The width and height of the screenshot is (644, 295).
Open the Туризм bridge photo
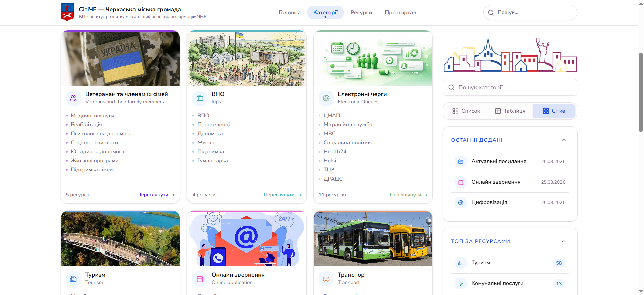pyautogui.click(x=120, y=239)
